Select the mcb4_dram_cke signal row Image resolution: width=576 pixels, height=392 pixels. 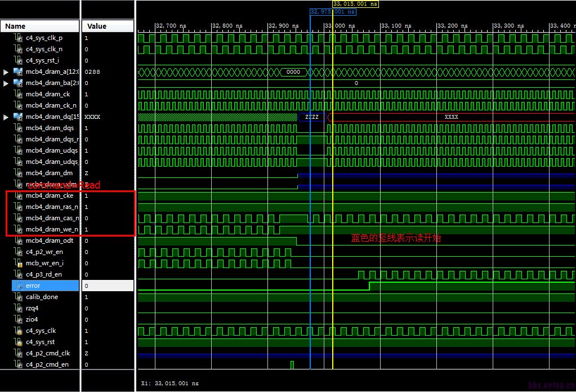coord(50,195)
